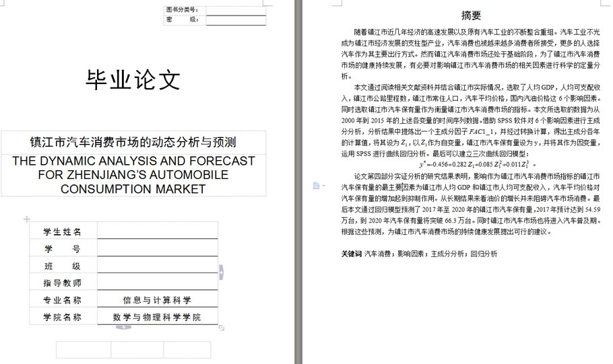Click the 信息与计算科学 cell
The height and width of the screenshot is (364, 613).
157,300
